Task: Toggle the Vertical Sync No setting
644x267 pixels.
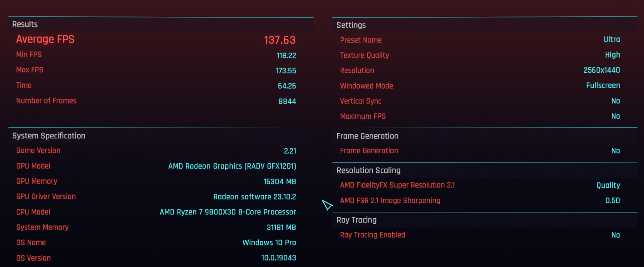Action: tap(616, 101)
